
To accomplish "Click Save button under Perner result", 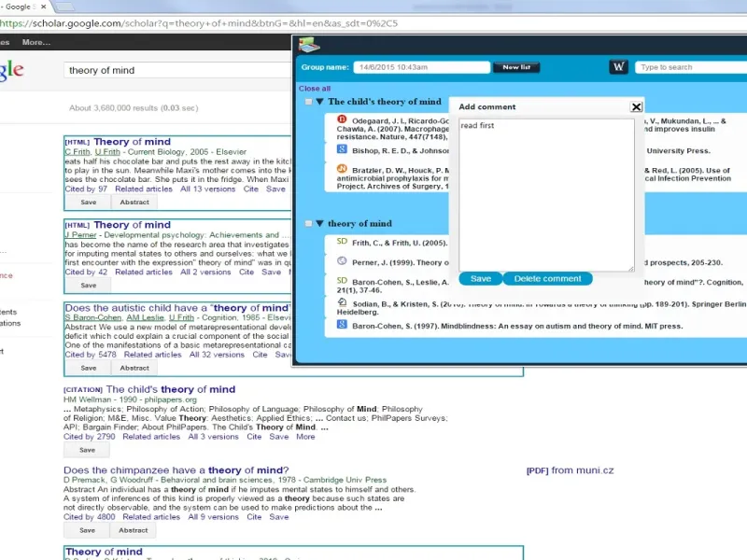I will pyautogui.click(x=88, y=286).
